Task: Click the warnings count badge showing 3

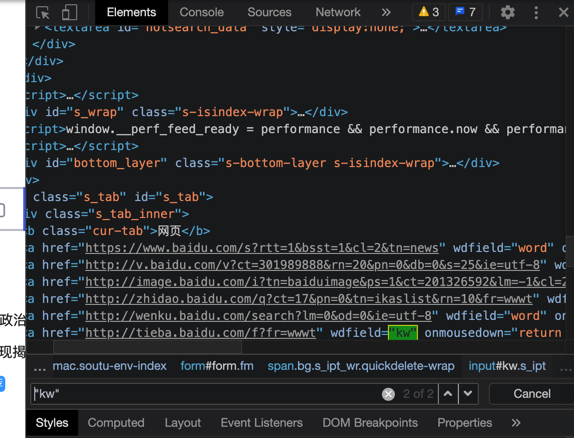Action: pos(429,12)
